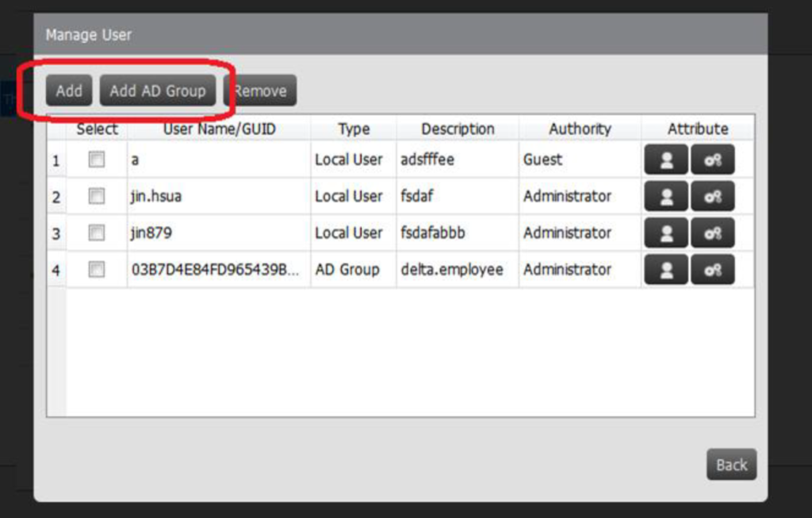Click the Guest authority cell
The image size is (812, 518).
click(580, 159)
